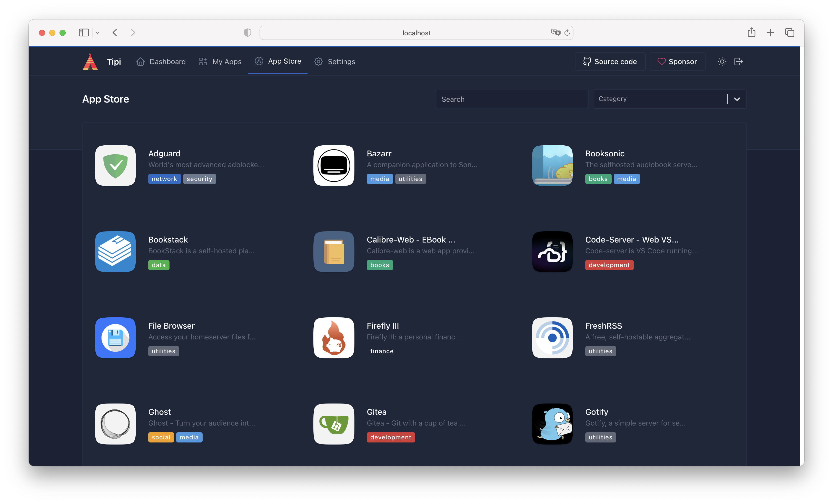Expand the Category dropdown
Image resolution: width=833 pixels, height=504 pixels.
[x=659, y=99]
